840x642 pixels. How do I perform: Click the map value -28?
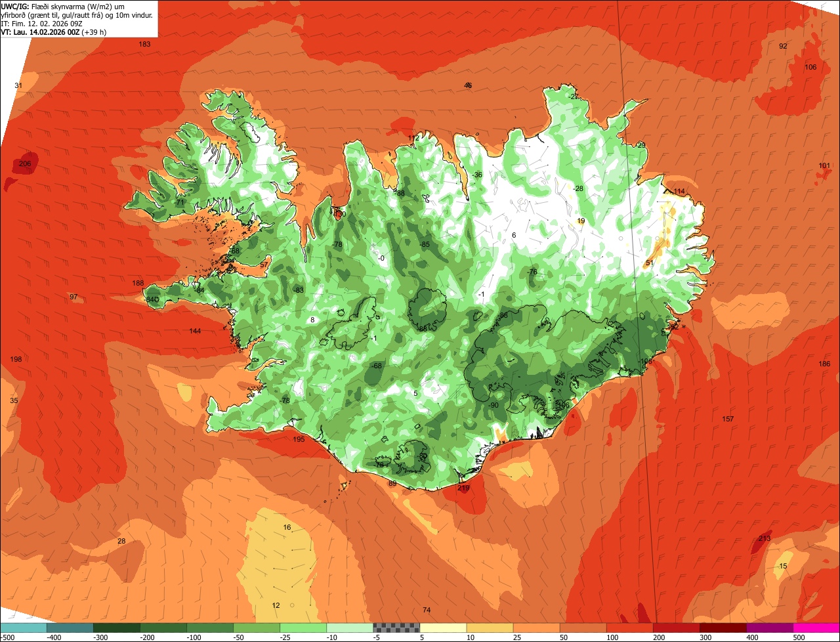(x=577, y=188)
